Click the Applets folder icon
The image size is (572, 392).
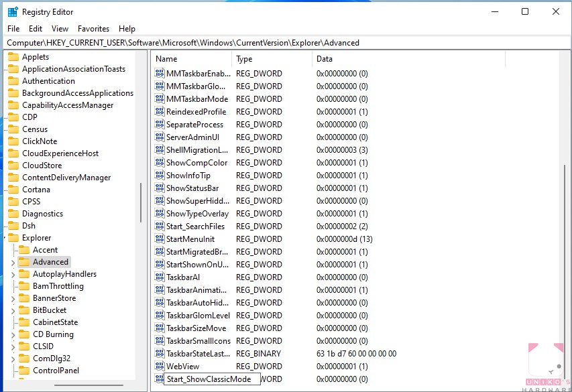13,57
